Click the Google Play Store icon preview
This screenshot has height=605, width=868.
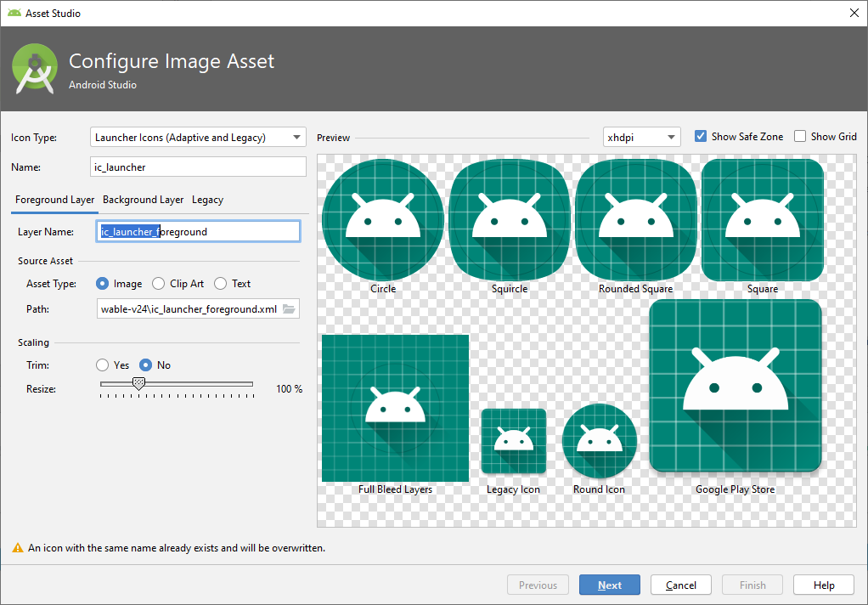(x=735, y=385)
